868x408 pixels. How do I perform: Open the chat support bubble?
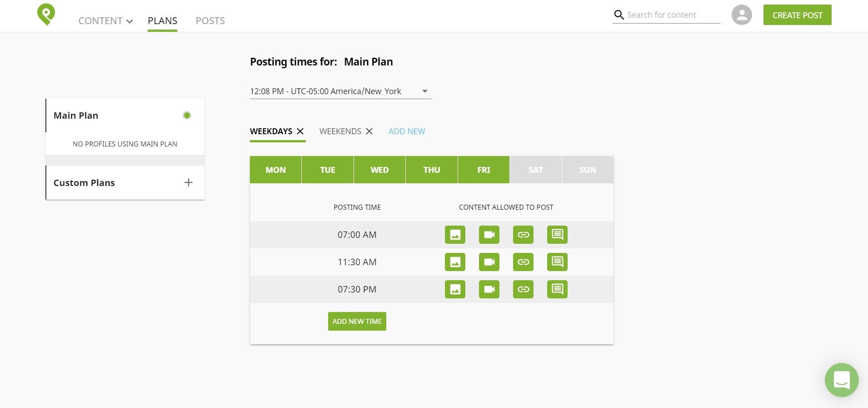[842, 380]
